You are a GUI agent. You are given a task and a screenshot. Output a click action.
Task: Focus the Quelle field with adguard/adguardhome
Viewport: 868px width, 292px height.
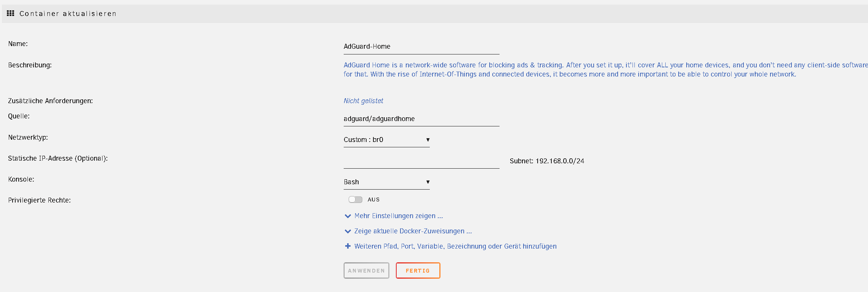tap(421, 119)
